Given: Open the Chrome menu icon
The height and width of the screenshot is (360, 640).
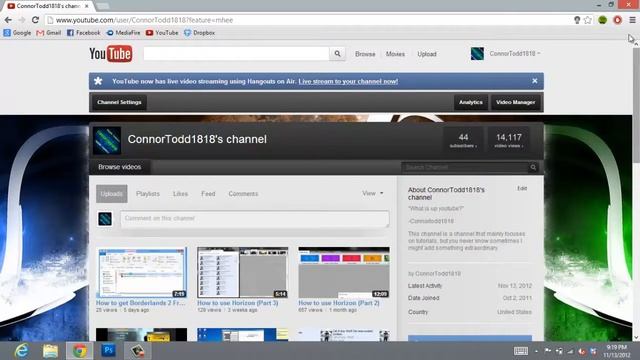Looking at the screenshot, I should (x=632, y=20).
